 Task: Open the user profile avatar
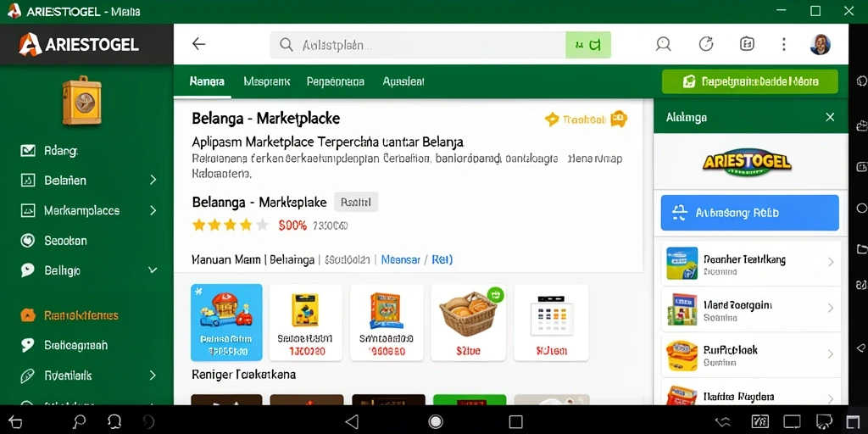tap(820, 44)
